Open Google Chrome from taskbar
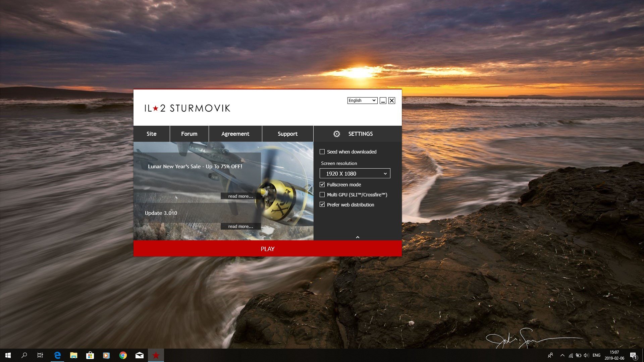This screenshot has height=362, width=644. (123, 355)
